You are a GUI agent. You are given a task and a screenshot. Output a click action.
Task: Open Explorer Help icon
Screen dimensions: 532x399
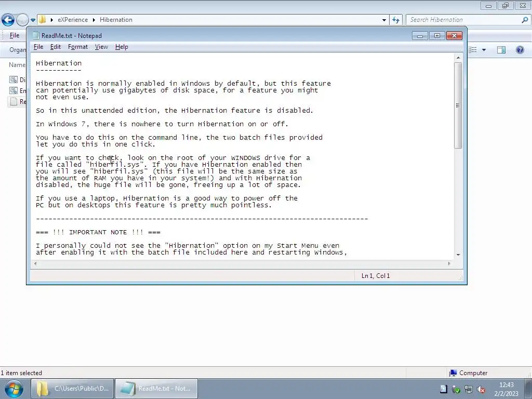(520, 50)
